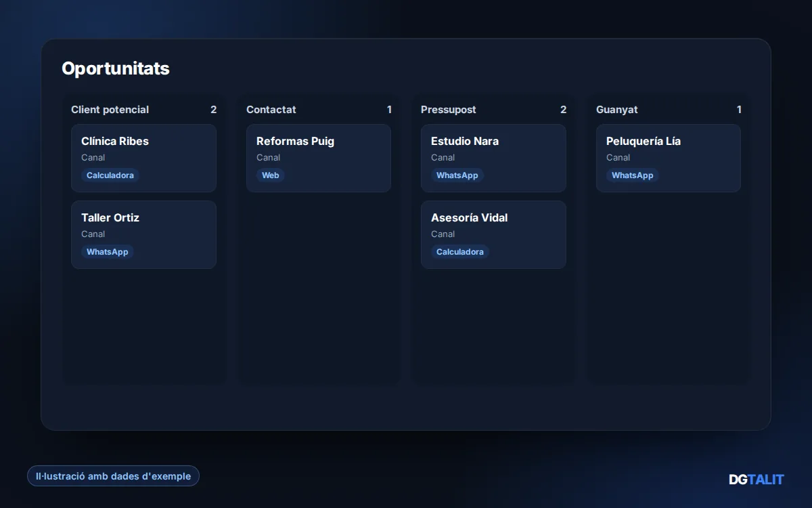
Task: Click the Web tag on Reformas Puig
Action: point(271,175)
